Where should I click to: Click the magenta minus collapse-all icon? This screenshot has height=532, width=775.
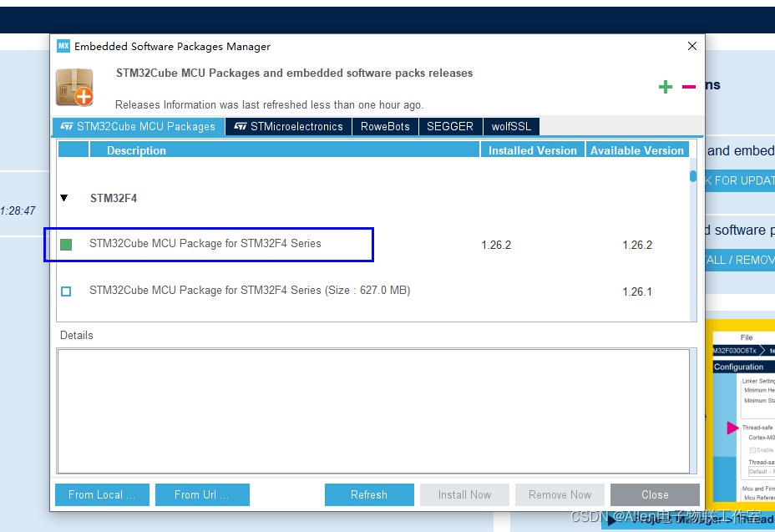coord(688,87)
